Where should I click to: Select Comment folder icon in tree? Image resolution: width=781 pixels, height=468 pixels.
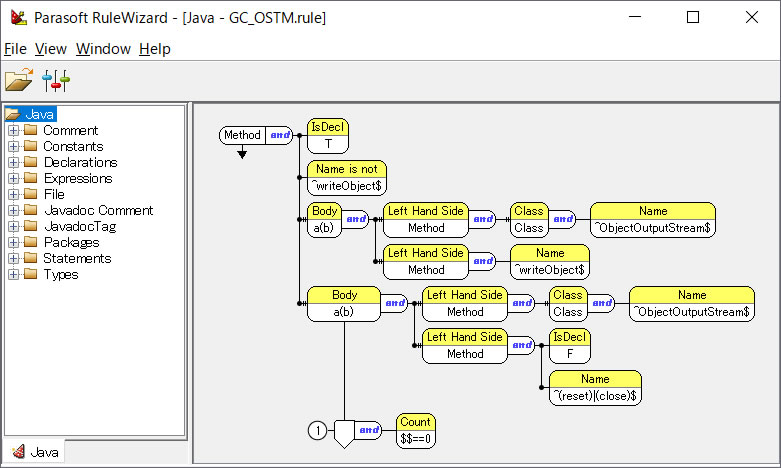point(31,130)
